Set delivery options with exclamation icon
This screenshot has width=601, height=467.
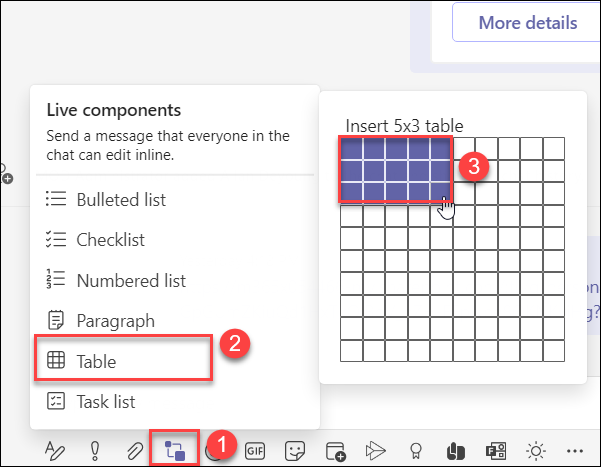(x=95, y=450)
